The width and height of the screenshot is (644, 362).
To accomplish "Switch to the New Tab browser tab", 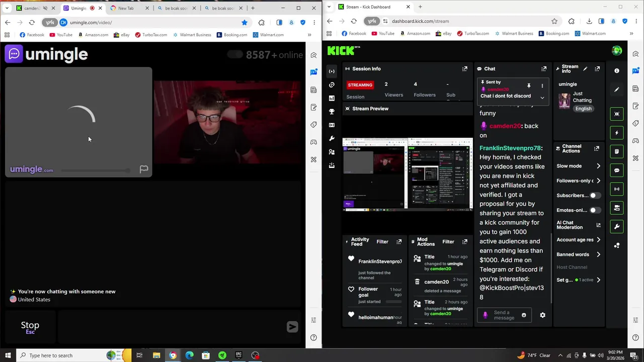I will (x=130, y=8).
